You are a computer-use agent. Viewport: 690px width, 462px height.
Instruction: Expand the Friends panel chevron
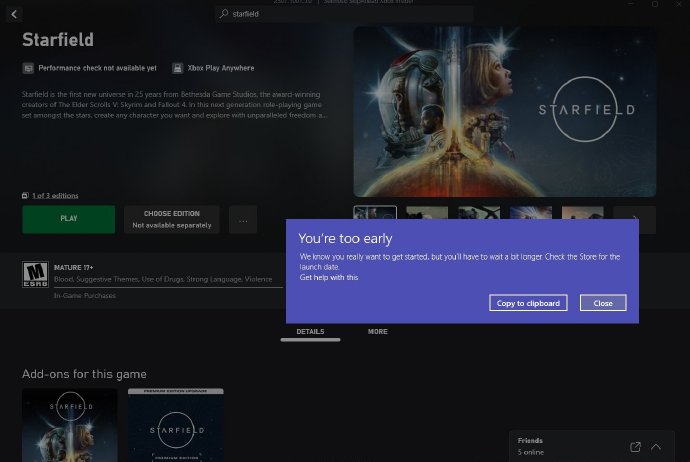click(657, 446)
